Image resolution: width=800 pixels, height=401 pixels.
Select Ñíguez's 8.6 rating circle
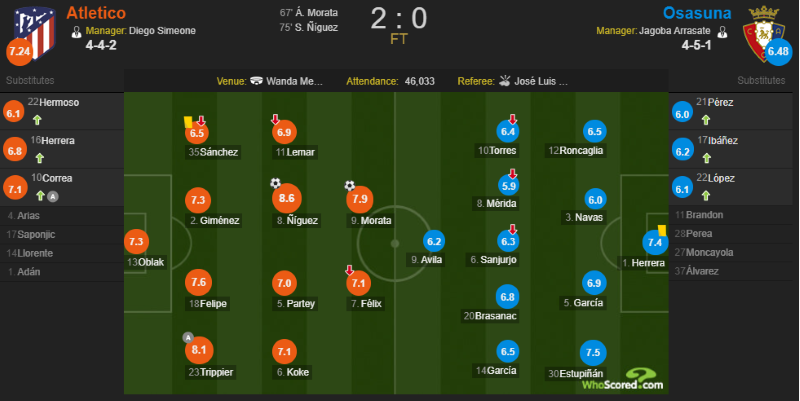tap(287, 198)
